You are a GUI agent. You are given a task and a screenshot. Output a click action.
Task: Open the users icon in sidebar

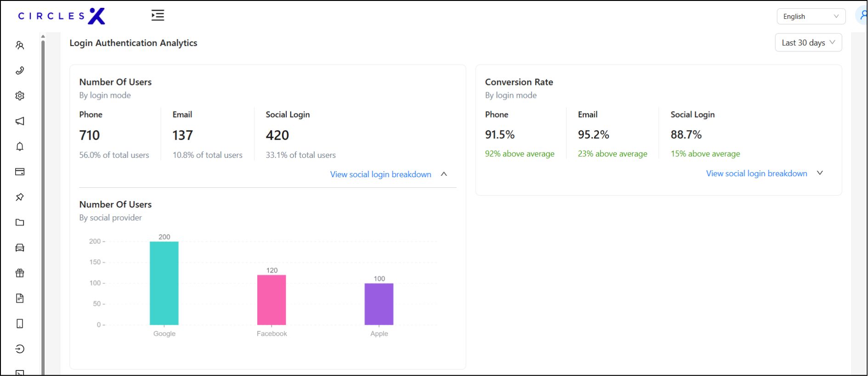tap(20, 45)
